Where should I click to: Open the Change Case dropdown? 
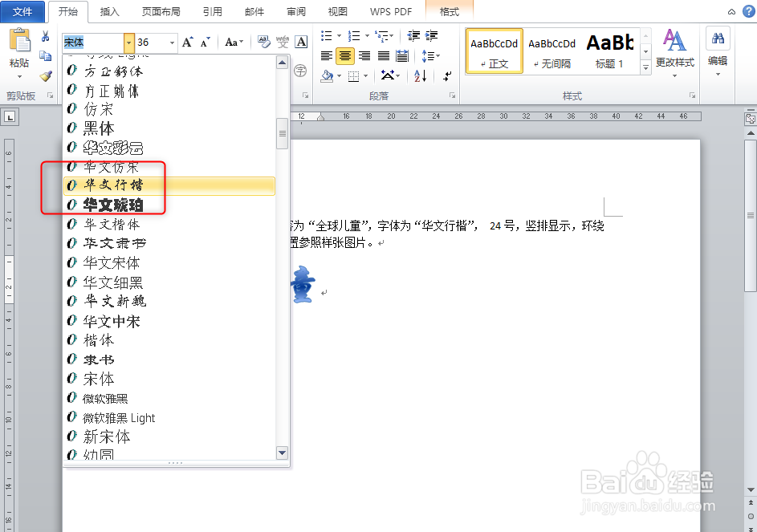[233, 41]
